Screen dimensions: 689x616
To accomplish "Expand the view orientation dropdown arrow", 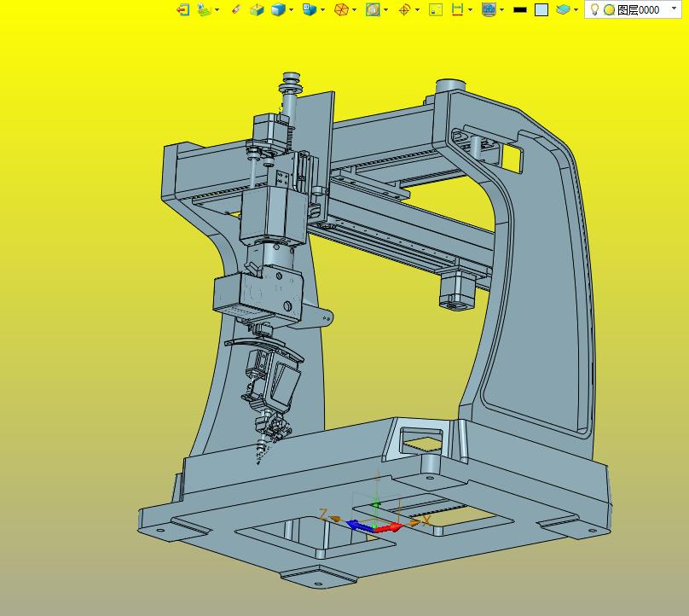I will pyautogui.click(x=322, y=9).
